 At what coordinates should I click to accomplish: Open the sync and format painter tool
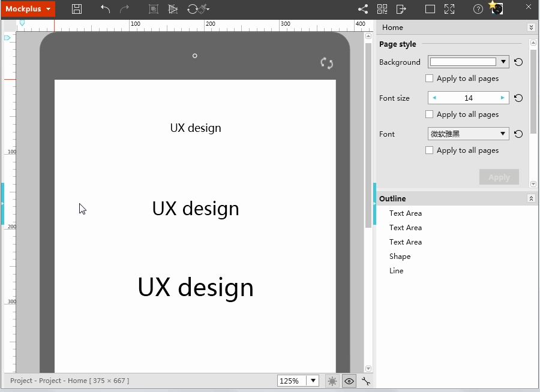click(x=198, y=9)
